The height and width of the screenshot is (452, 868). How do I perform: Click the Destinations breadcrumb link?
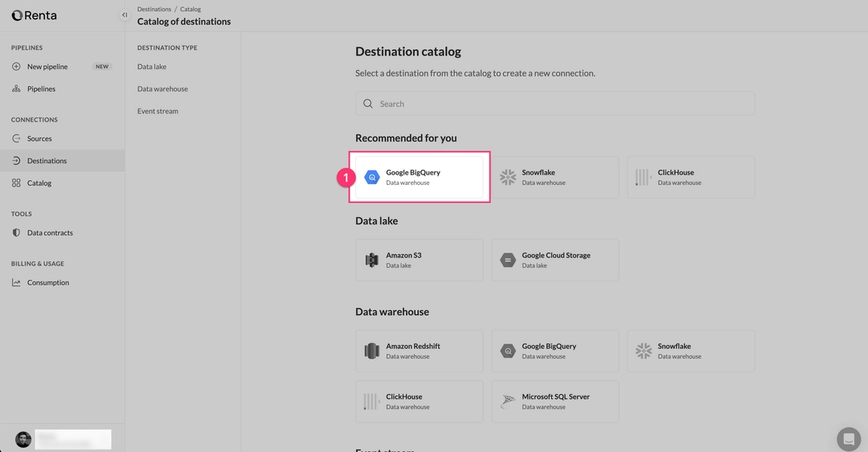point(154,10)
